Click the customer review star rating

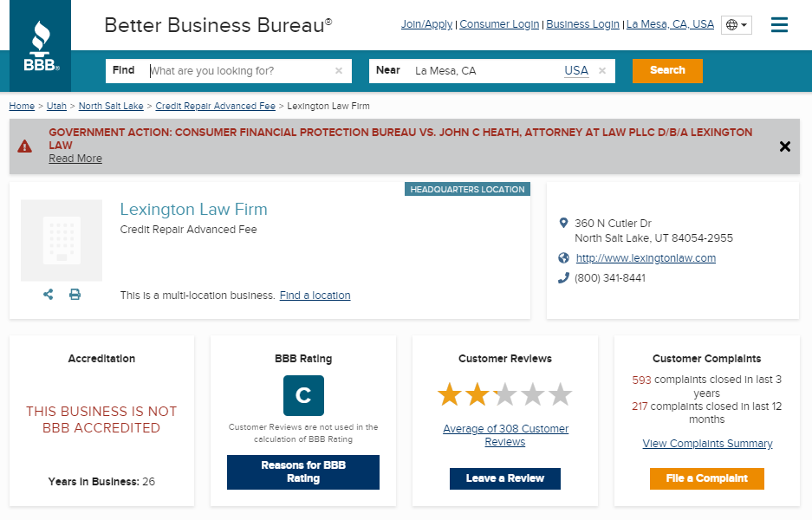point(505,394)
